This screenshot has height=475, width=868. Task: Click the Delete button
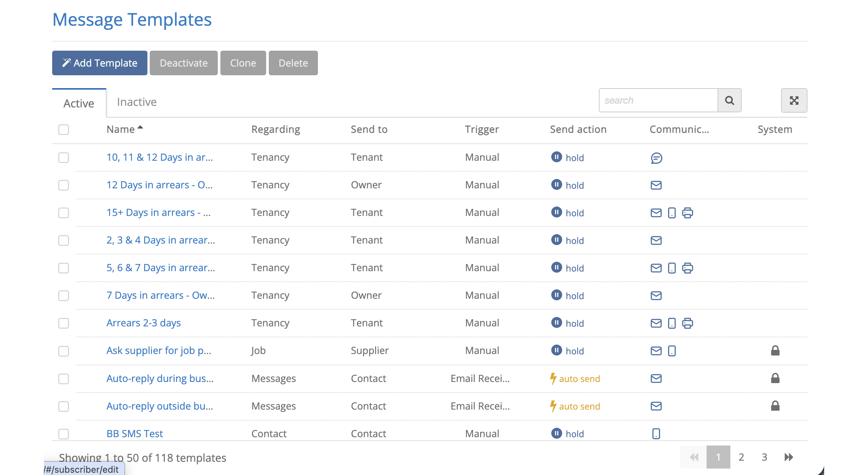(x=293, y=63)
